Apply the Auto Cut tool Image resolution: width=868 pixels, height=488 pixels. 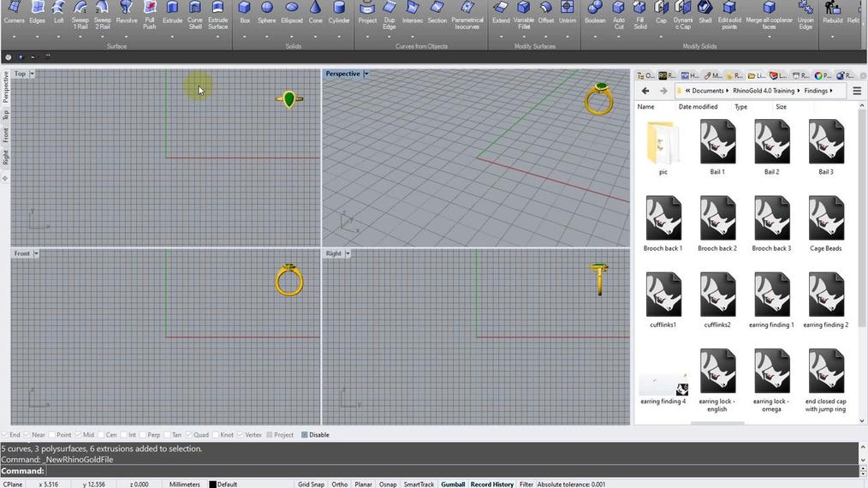tap(619, 15)
